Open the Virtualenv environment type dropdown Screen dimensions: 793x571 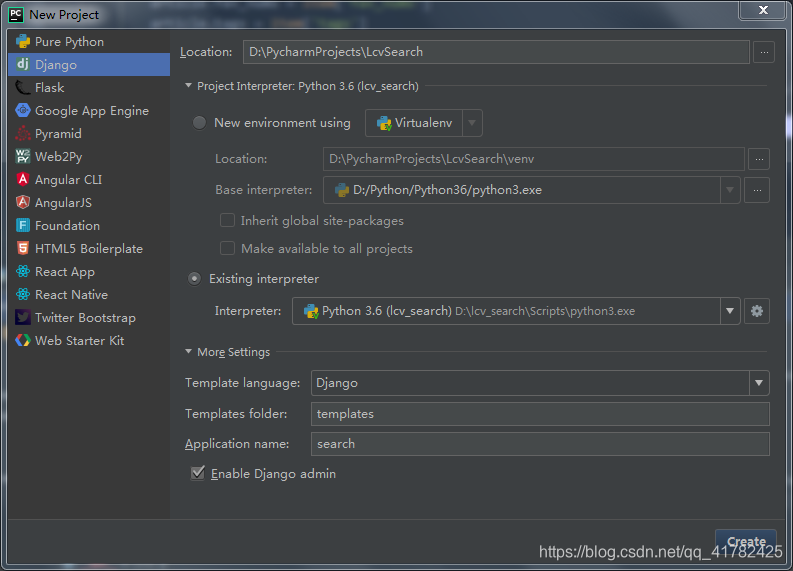point(472,123)
